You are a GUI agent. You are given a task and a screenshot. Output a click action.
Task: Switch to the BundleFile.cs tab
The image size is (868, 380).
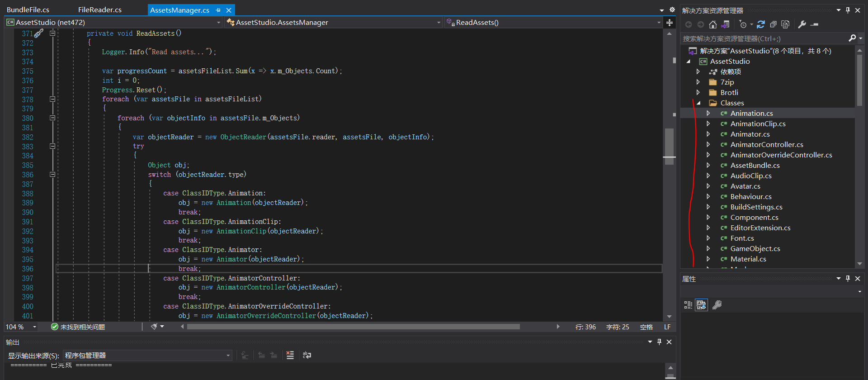(x=28, y=9)
